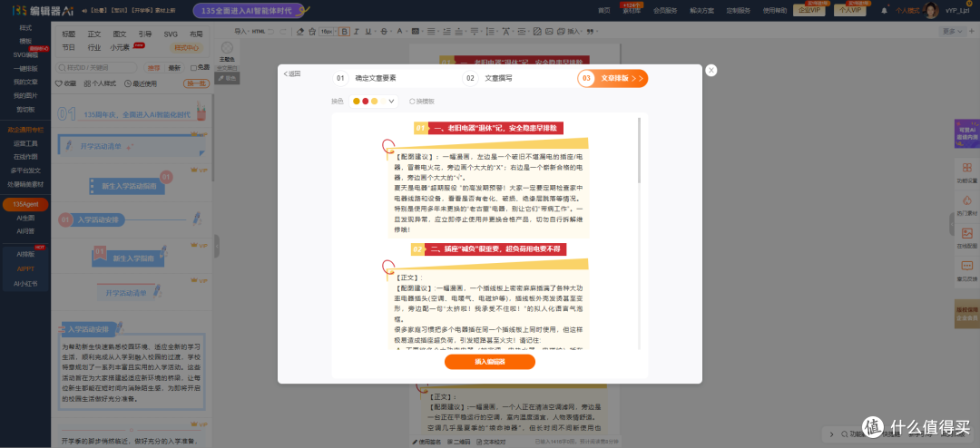This screenshot has width=980, height=448.
Task: Click the undo arrow in toolbar
Action: click(271, 31)
